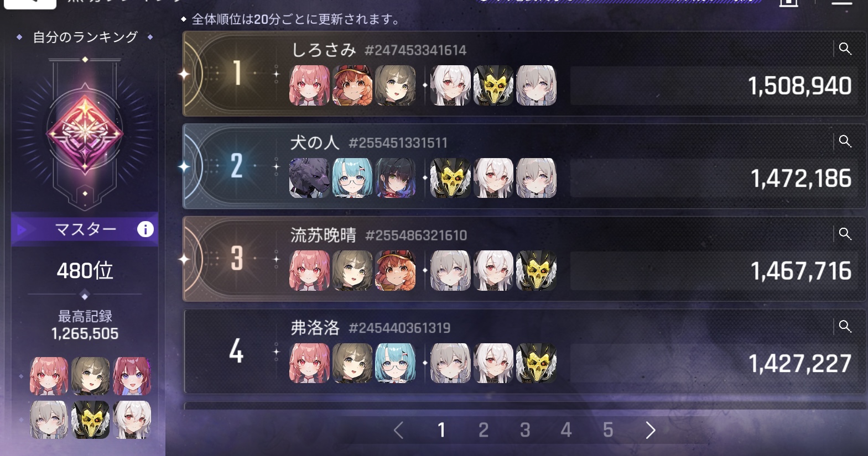The height and width of the screenshot is (456, 868).
Task: Switch to ranking page 5
Action: point(608,430)
